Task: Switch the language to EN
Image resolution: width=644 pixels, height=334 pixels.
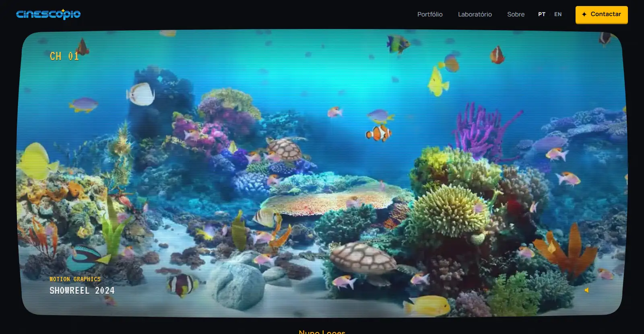Action: click(x=558, y=14)
